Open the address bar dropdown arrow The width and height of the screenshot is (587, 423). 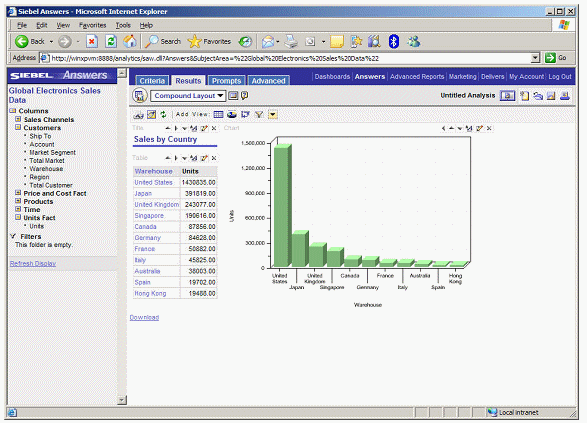click(535, 58)
